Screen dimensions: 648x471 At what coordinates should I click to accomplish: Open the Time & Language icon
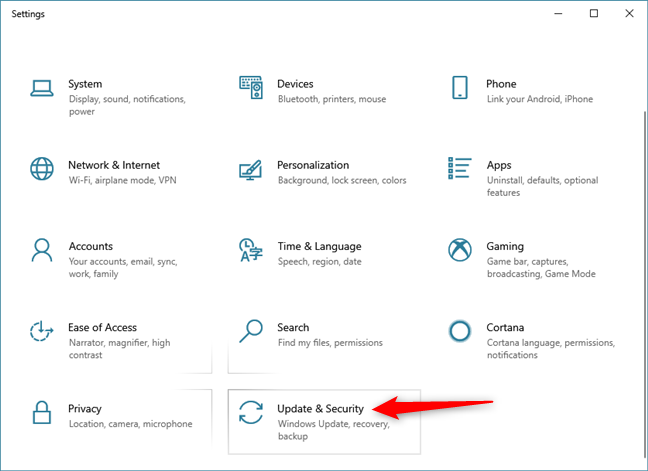(x=250, y=249)
